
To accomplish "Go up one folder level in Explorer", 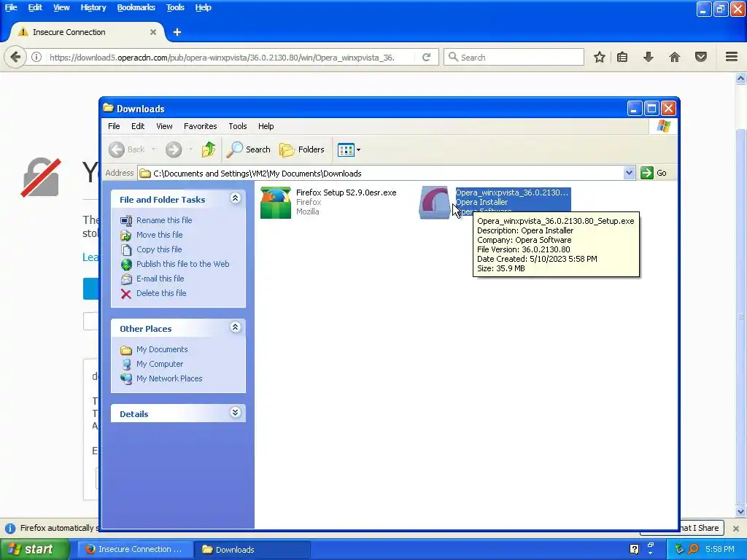I will coord(208,149).
